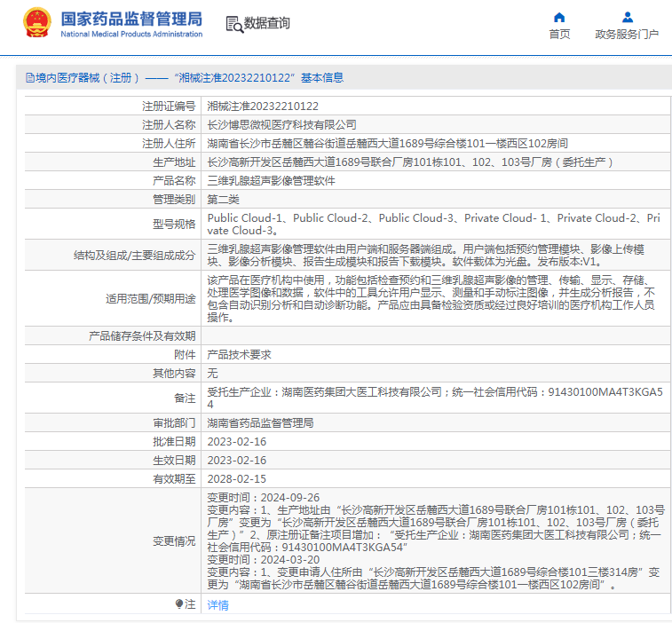Click the 审批部门 row label
The height and width of the screenshot is (623, 672).
point(174,423)
